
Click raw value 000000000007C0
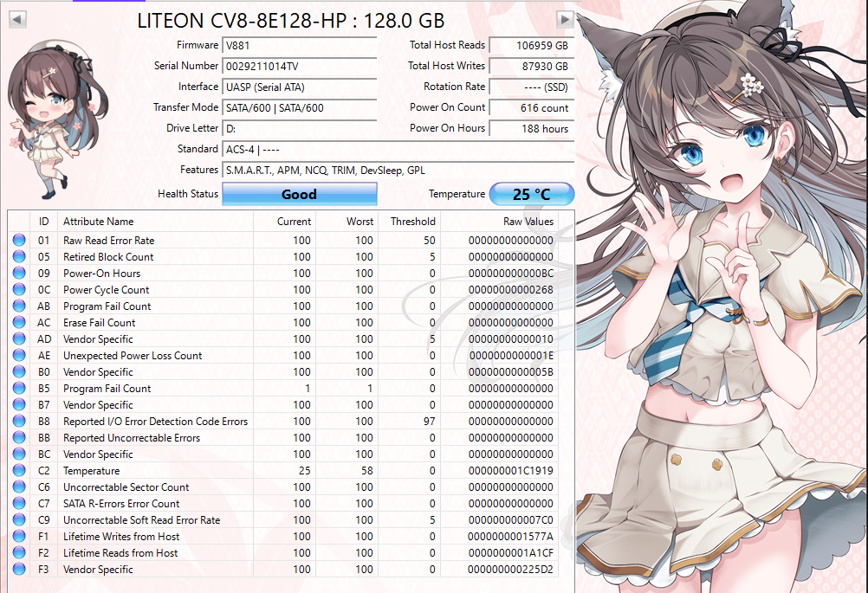click(x=511, y=520)
